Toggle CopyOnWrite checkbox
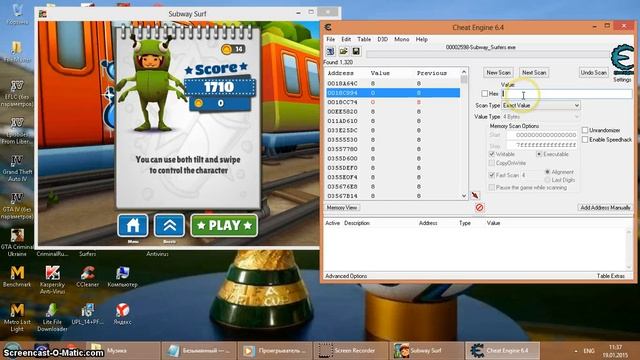 click(492, 163)
